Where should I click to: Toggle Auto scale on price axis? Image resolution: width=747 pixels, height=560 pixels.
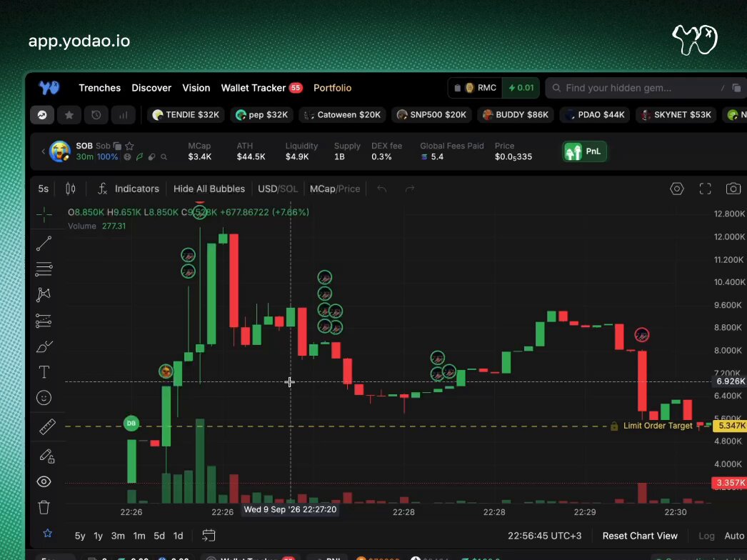click(734, 536)
